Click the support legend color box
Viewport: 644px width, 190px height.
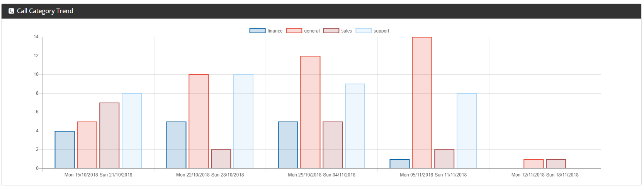[x=364, y=31]
